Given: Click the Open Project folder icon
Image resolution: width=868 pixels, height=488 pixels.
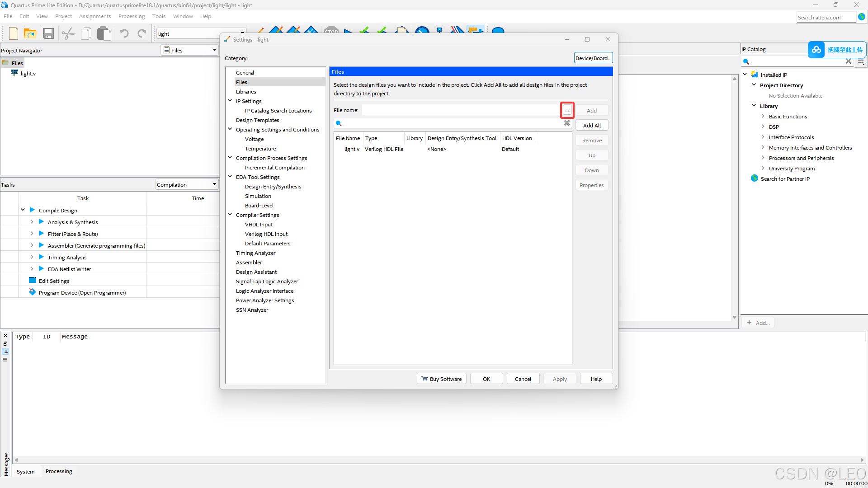Looking at the screenshot, I should click(x=30, y=33).
